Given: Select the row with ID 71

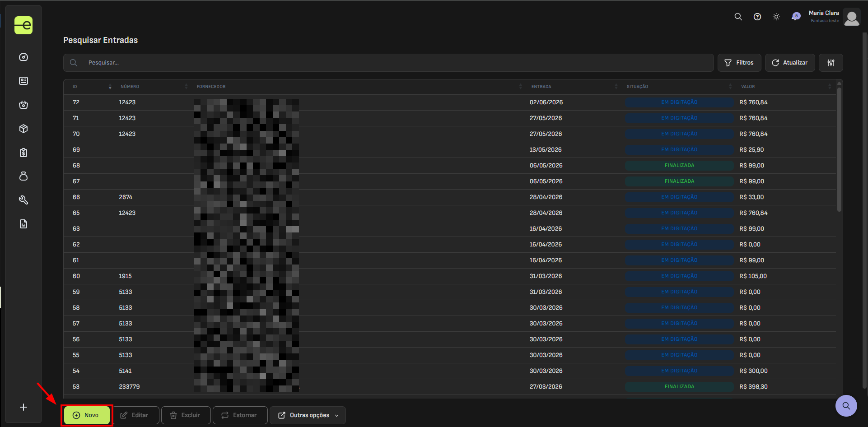Looking at the screenshot, I should coord(450,118).
